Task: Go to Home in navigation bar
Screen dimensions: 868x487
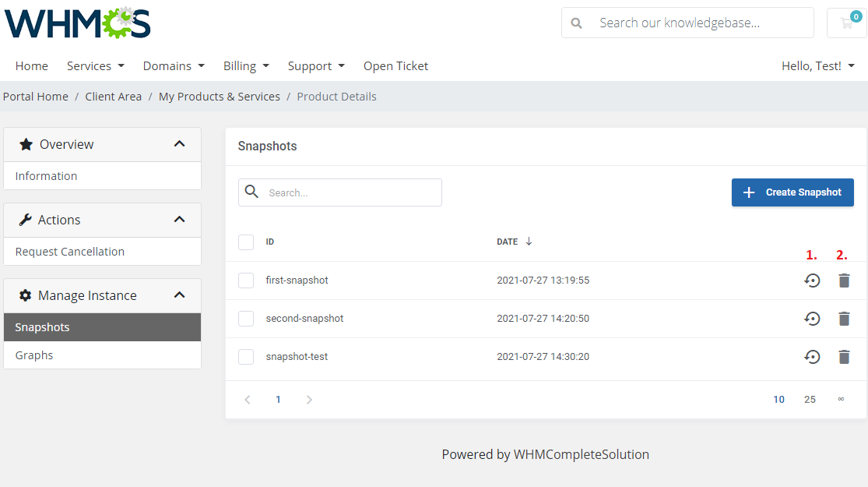Action: coord(32,66)
